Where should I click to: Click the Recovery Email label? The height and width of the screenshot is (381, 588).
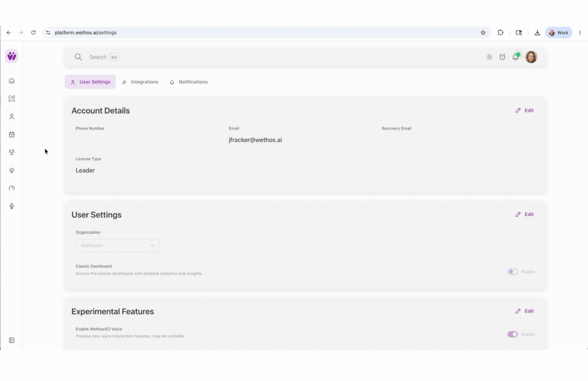[x=396, y=128]
